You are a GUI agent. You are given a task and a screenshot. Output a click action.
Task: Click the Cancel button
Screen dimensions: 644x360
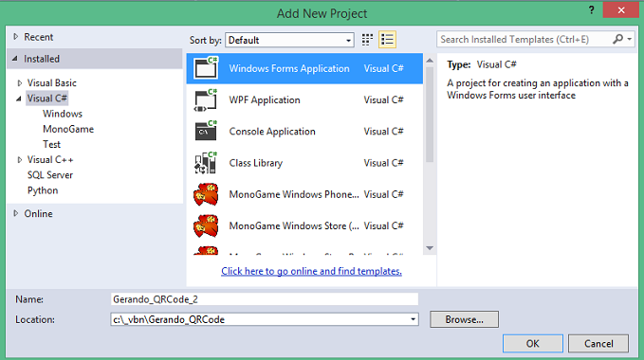(598, 343)
